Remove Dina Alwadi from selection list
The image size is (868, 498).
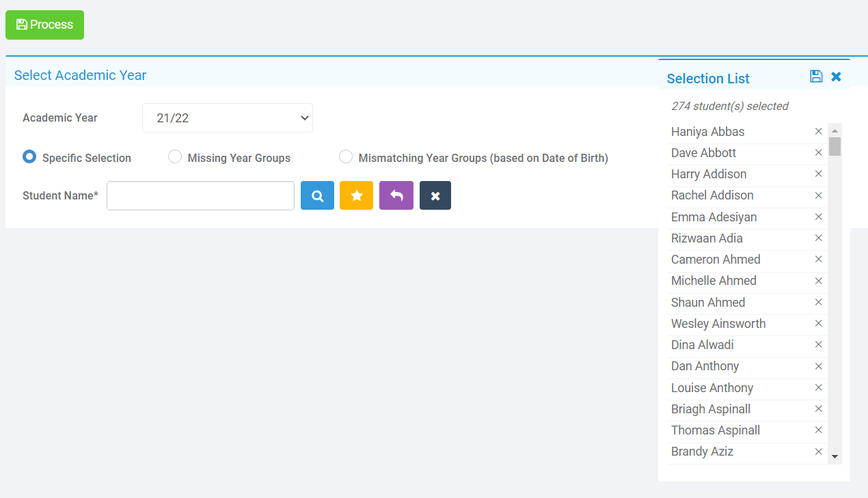pos(818,345)
